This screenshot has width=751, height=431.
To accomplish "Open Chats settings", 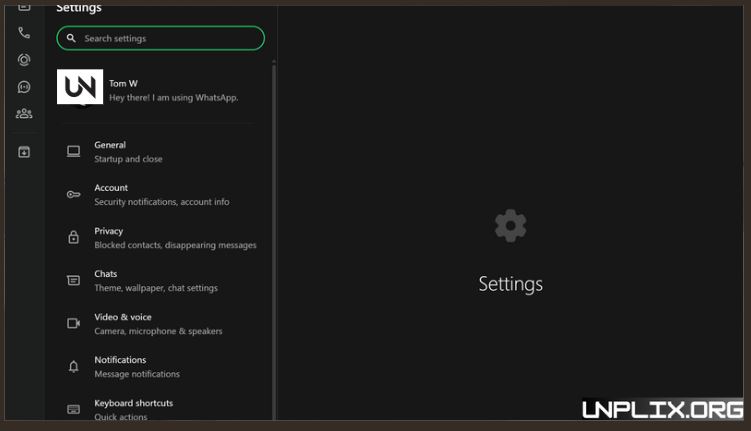I will (x=160, y=281).
